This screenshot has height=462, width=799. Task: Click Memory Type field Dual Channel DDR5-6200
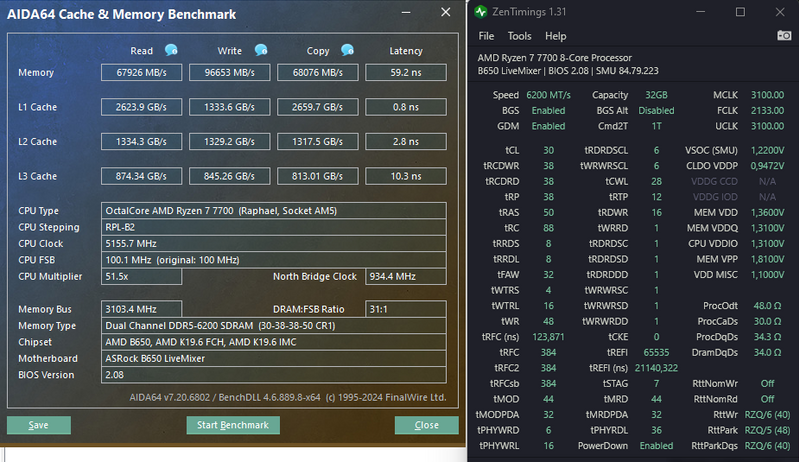(274, 325)
